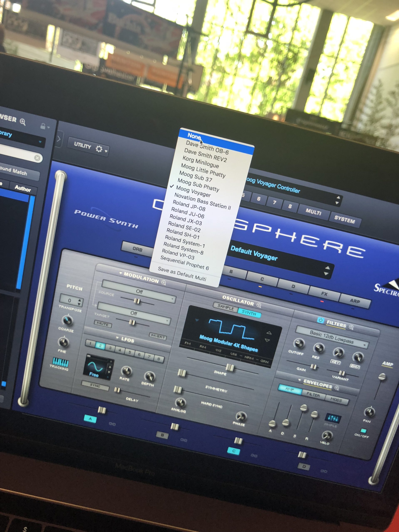Select Roland System-8 entry
399x532 pixels.
click(183, 248)
